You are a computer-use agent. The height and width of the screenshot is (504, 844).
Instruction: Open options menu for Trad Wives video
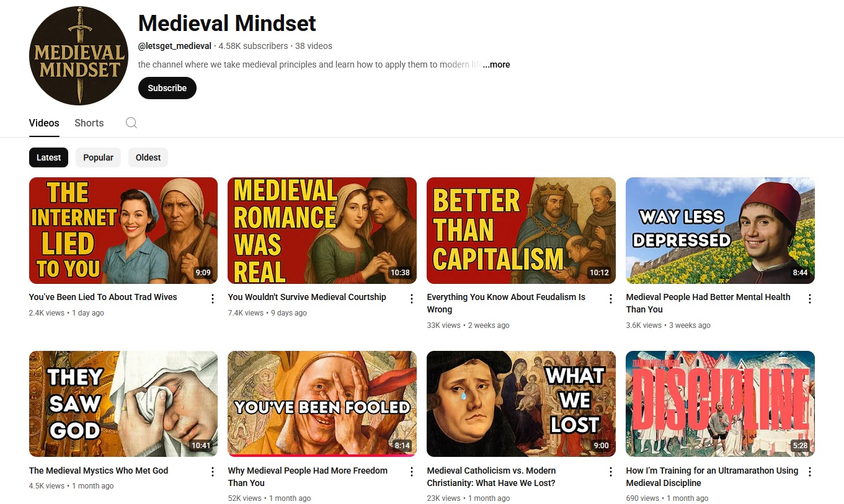(x=213, y=299)
